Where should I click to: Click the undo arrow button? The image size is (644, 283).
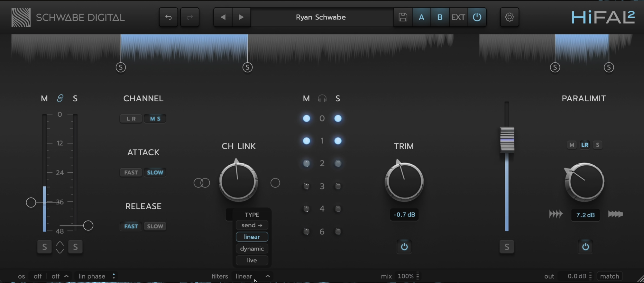(169, 17)
